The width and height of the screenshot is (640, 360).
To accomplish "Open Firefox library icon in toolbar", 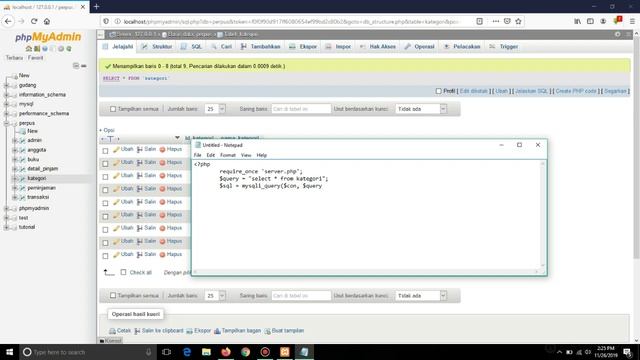I will click(x=577, y=21).
